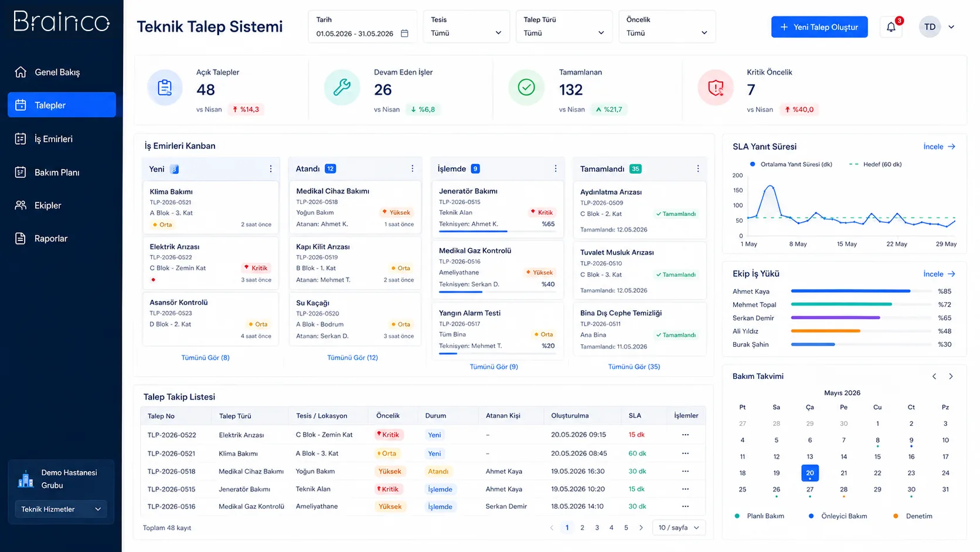Viewport: 980px width, 552px height.
Task: Open Su Kaçağı kanban card
Action: click(x=355, y=319)
